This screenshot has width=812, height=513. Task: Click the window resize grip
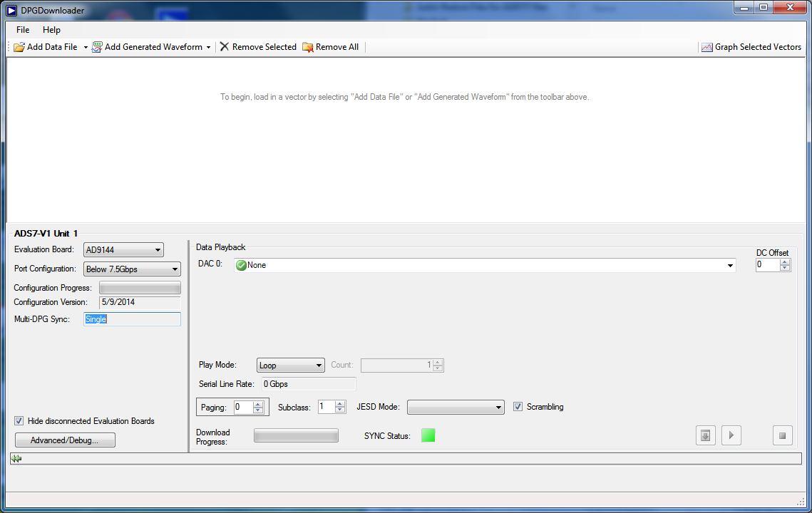coord(801,502)
